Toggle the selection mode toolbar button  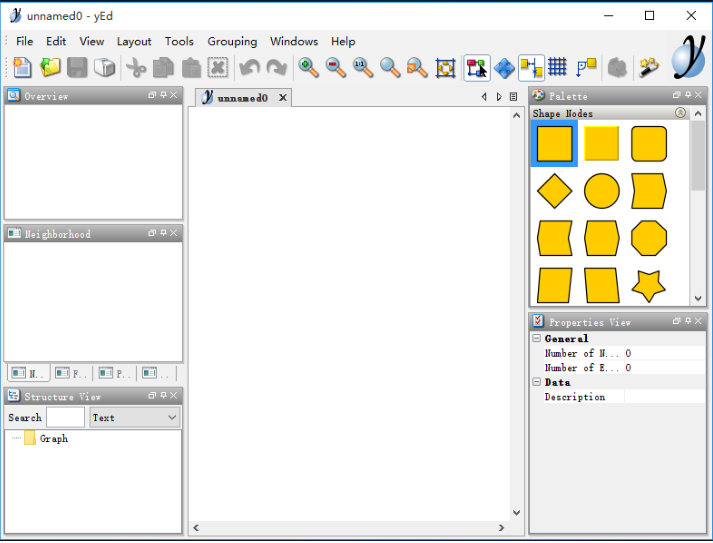(477, 67)
